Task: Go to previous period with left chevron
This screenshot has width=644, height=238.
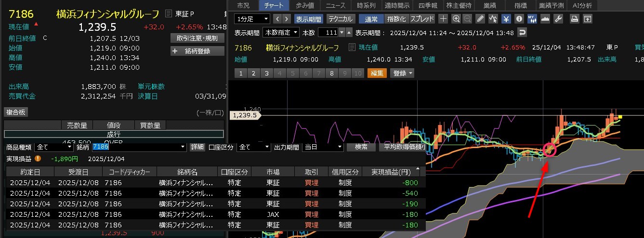Action: pyautogui.click(x=277, y=19)
